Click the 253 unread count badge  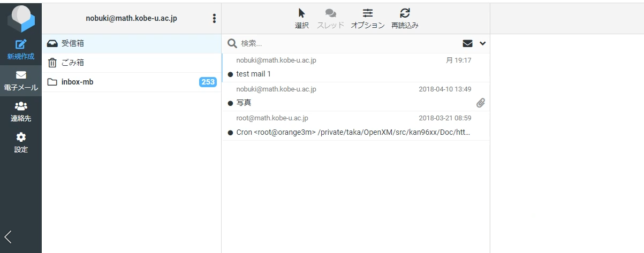[208, 82]
